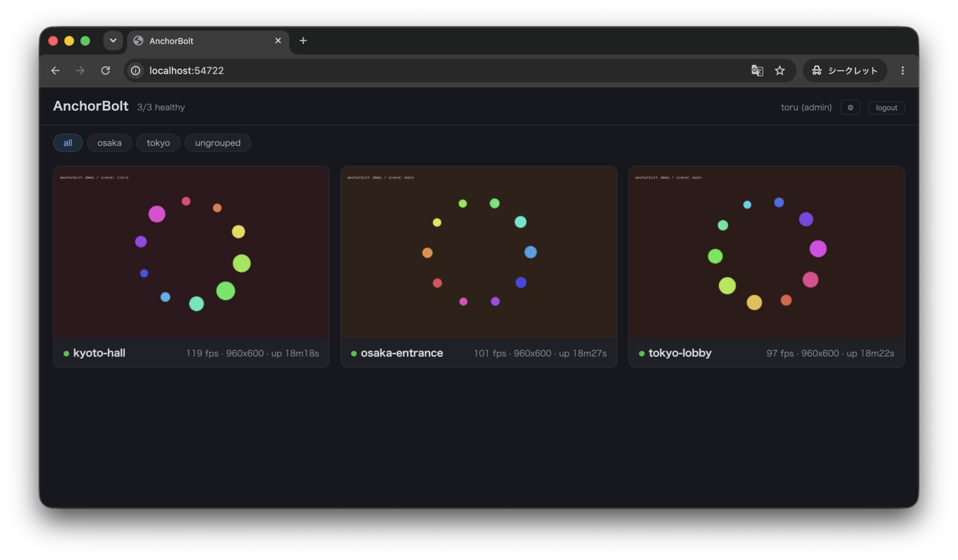
Task: Click tokyo-lobby green status dot
Action: (x=641, y=354)
